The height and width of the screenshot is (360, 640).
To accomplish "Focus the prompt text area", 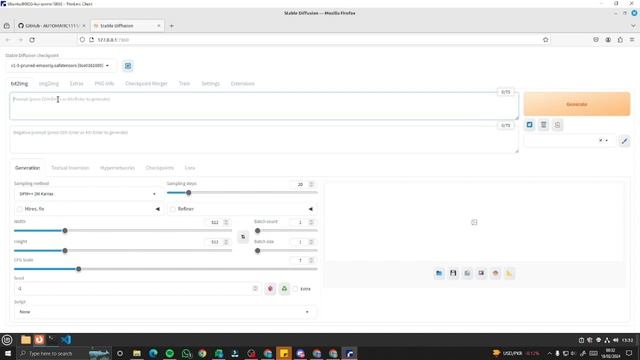I will [x=264, y=106].
